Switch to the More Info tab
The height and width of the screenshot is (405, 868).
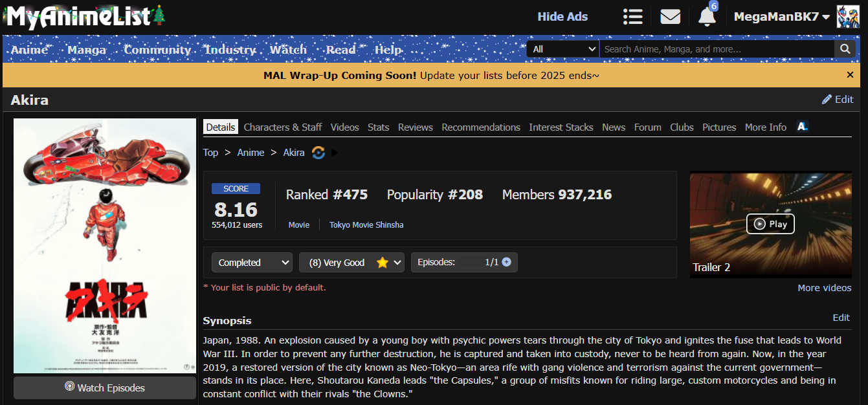(766, 127)
